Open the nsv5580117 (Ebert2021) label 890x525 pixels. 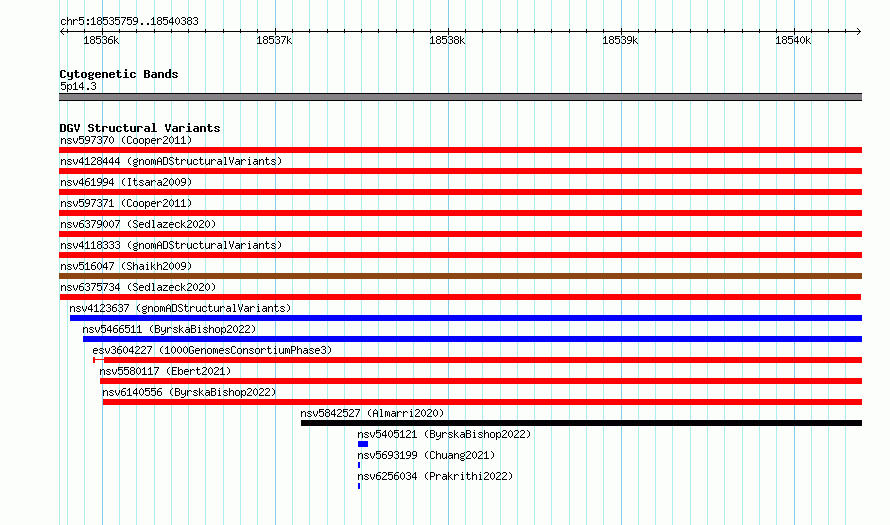pyautogui.click(x=165, y=371)
